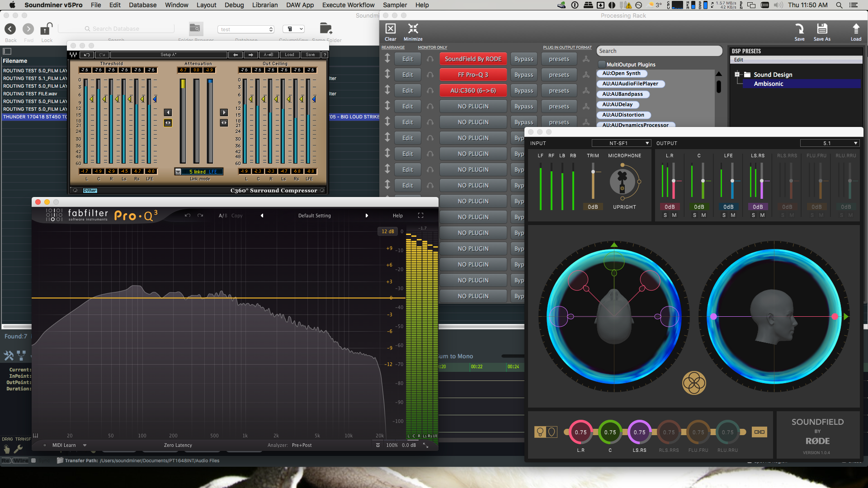
Task: Clear the Processing Rack
Action: coord(390,29)
